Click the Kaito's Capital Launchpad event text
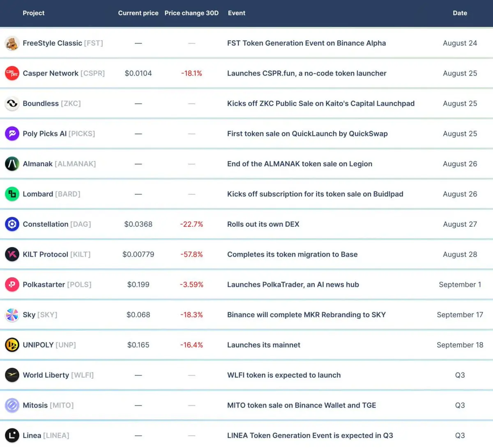The width and height of the screenshot is (493, 448). (321, 103)
